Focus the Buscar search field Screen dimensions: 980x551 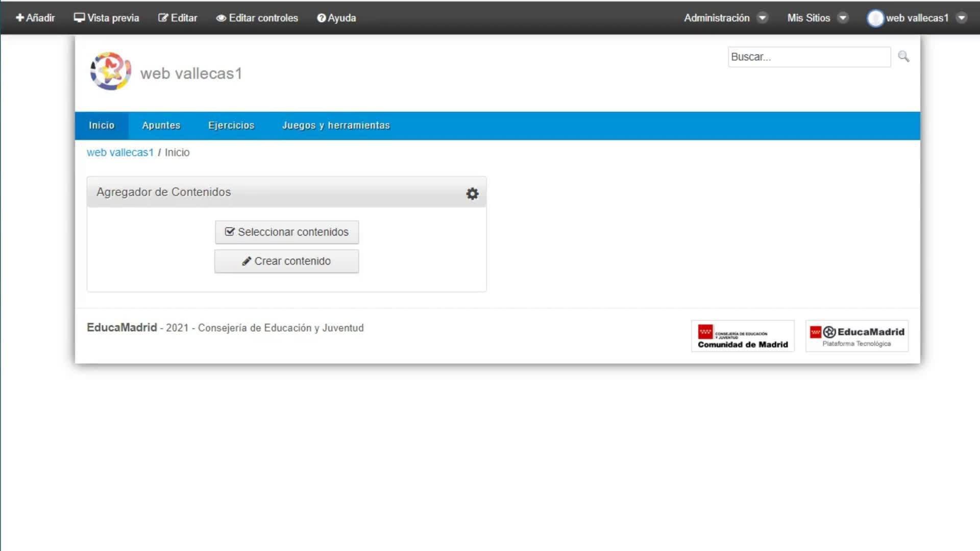coord(809,57)
